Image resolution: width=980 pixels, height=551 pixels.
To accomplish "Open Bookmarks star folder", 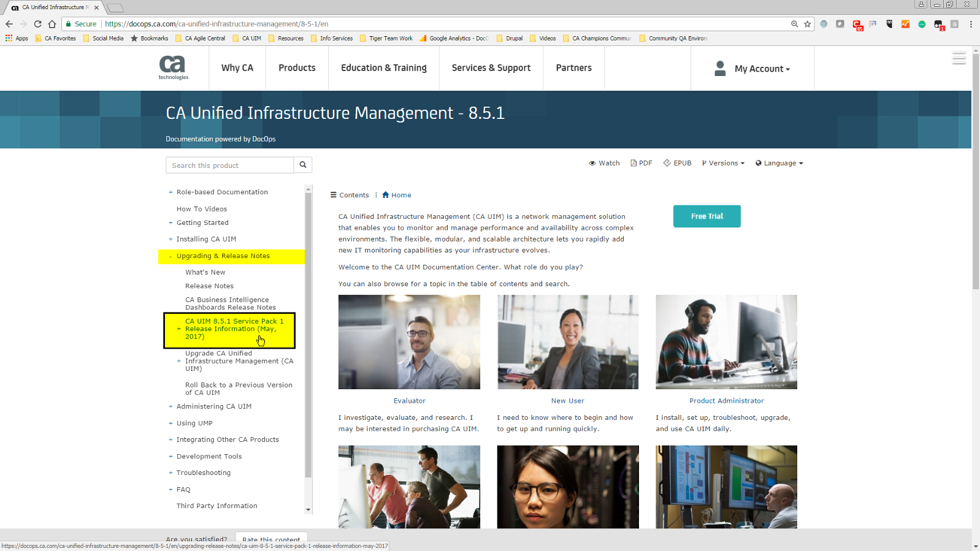I will pyautogui.click(x=150, y=38).
